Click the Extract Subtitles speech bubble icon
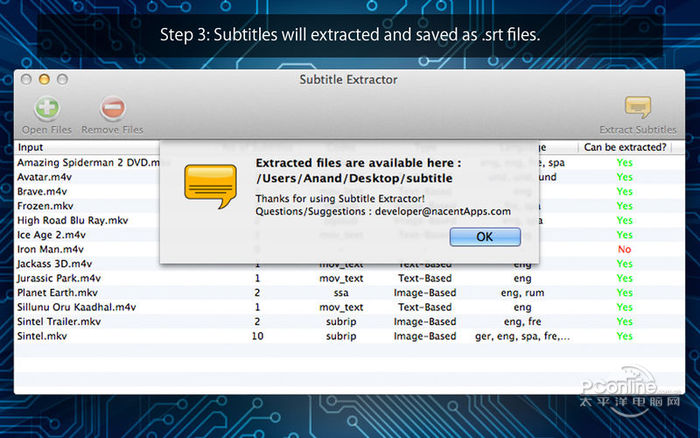This screenshot has width=700, height=438. point(638,107)
